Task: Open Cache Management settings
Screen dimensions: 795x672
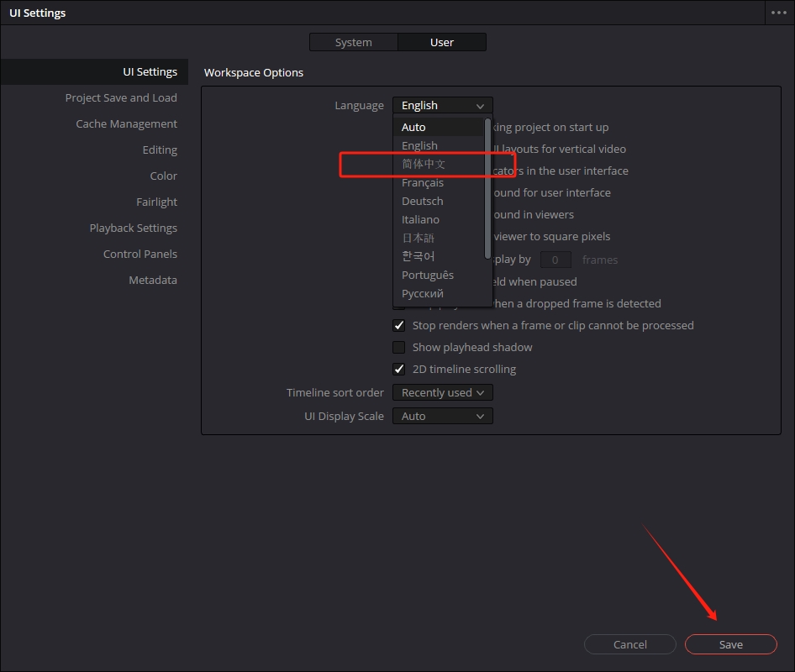Action: point(126,123)
